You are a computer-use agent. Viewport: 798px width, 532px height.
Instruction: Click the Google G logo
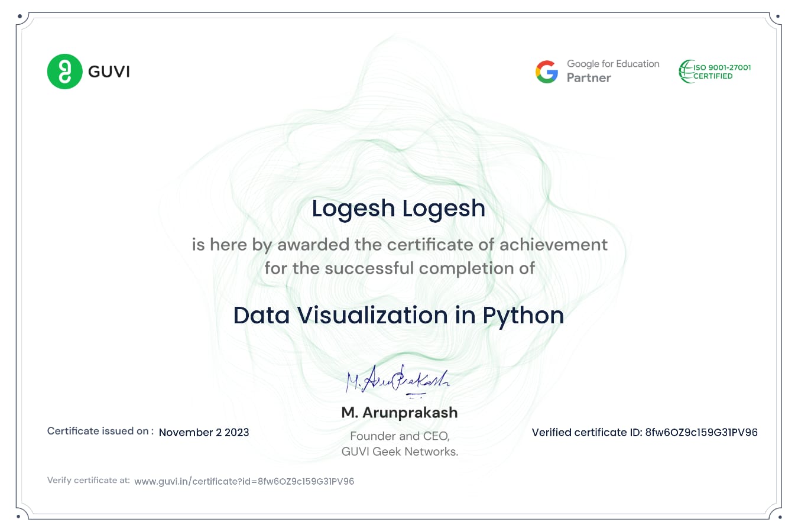coord(547,72)
